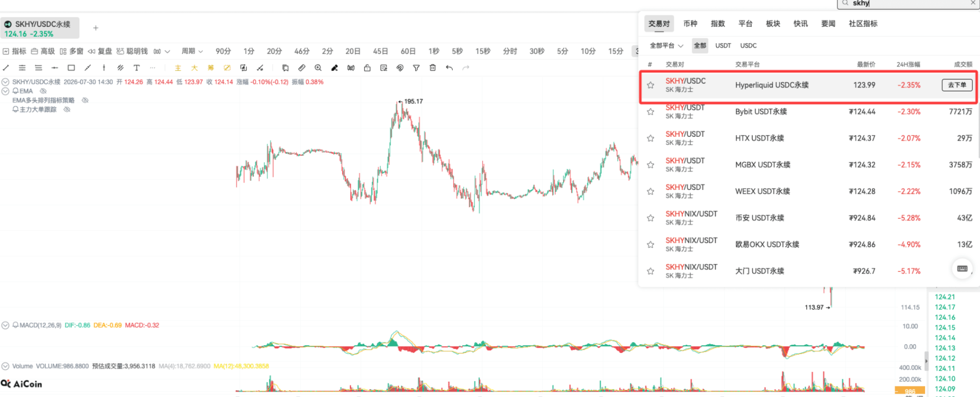Click the zoom-in magnifier tool

click(x=318, y=68)
